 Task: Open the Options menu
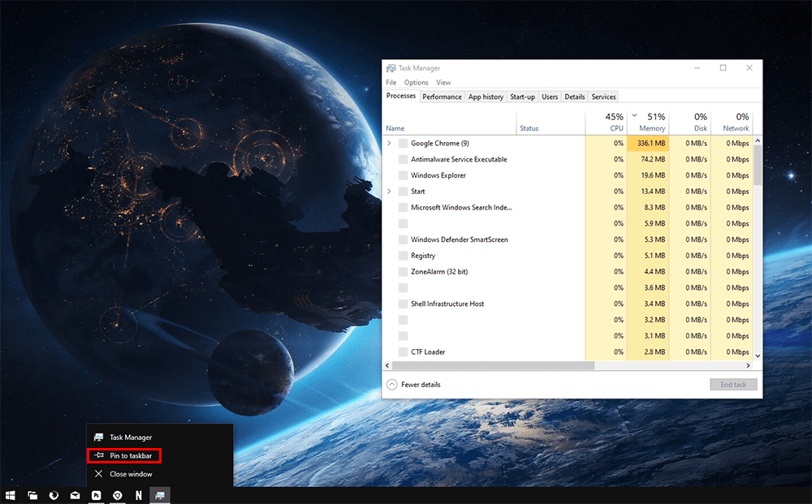417,82
